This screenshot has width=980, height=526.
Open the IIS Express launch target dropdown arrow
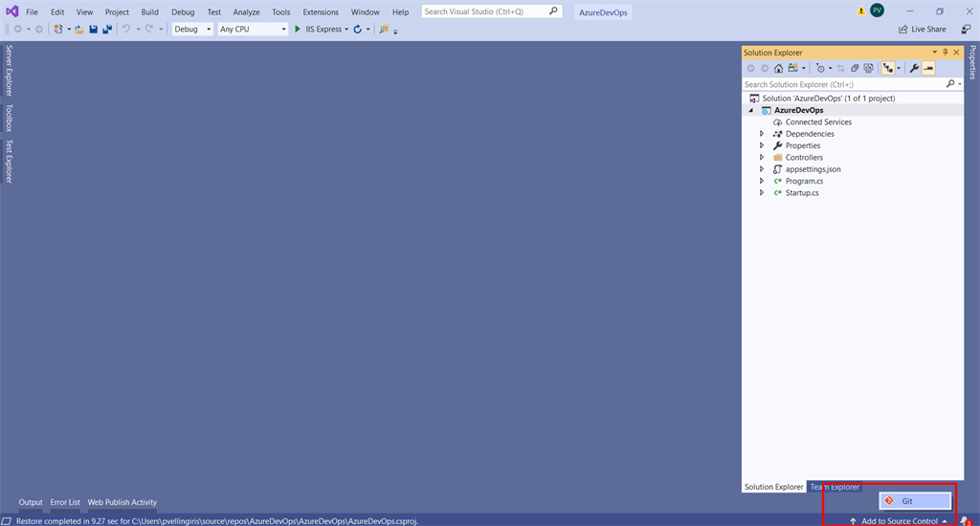tap(346, 30)
